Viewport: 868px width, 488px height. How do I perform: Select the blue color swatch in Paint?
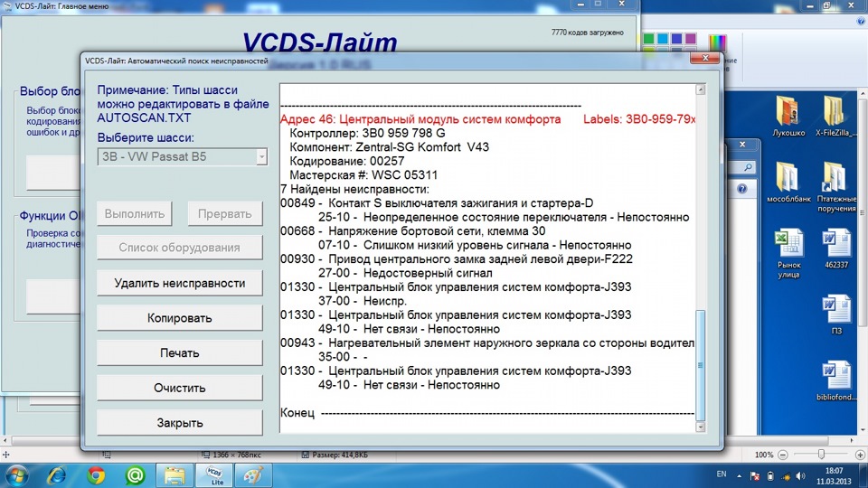click(676, 39)
